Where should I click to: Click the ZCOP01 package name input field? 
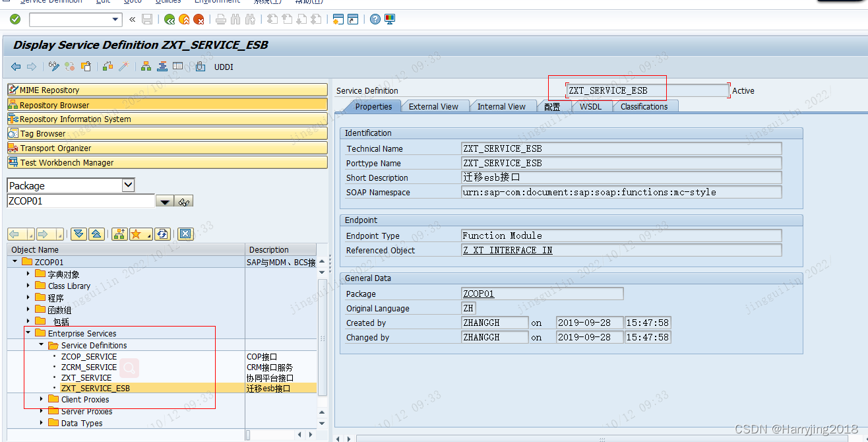point(81,201)
